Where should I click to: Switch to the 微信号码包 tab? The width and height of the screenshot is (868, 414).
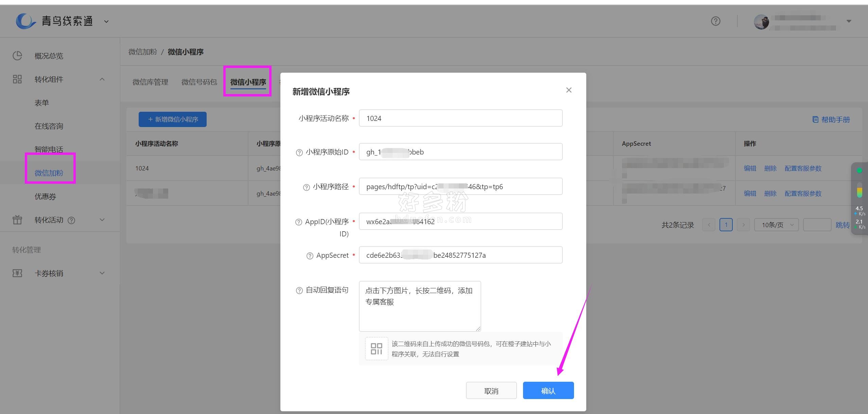pyautogui.click(x=199, y=82)
